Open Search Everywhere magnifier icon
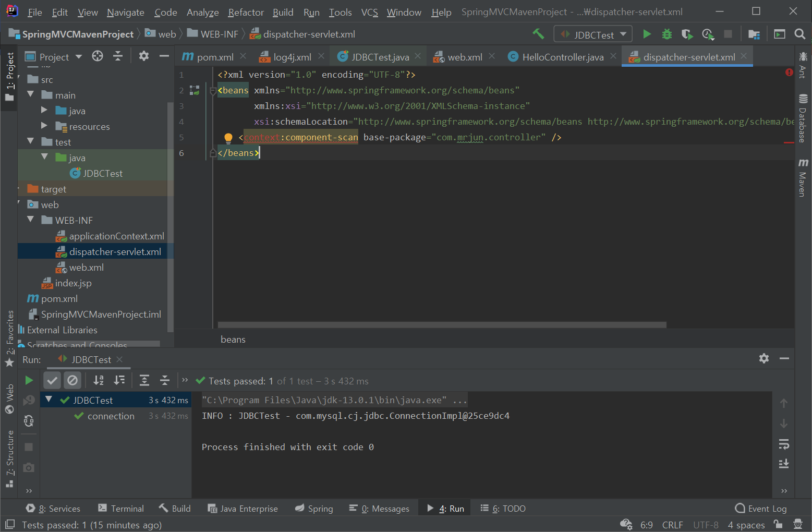812x532 pixels. click(799, 34)
